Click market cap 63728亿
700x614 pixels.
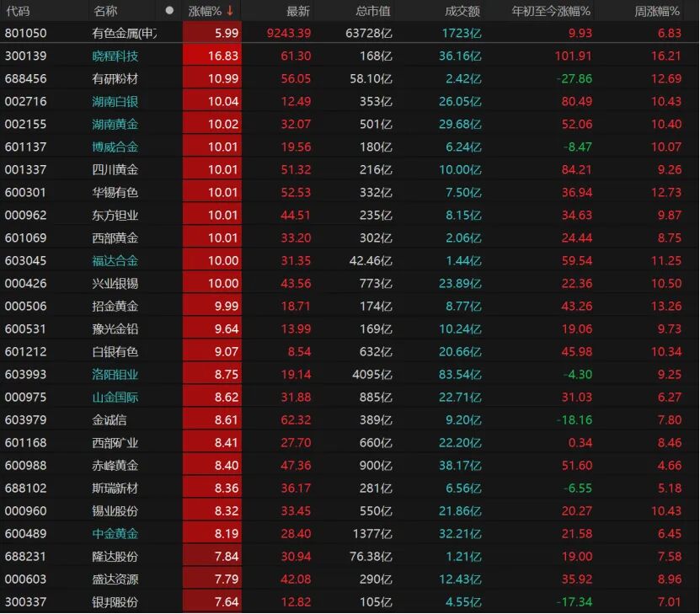[369, 33]
